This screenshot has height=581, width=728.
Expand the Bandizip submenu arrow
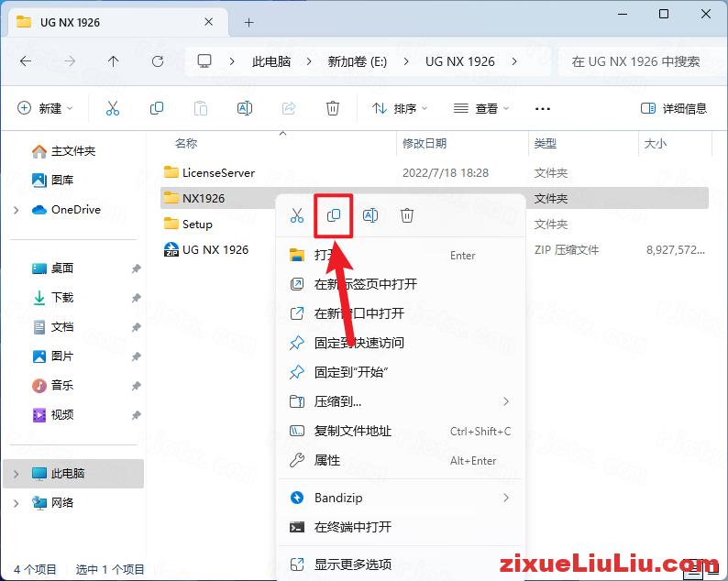[x=506, y=498]
